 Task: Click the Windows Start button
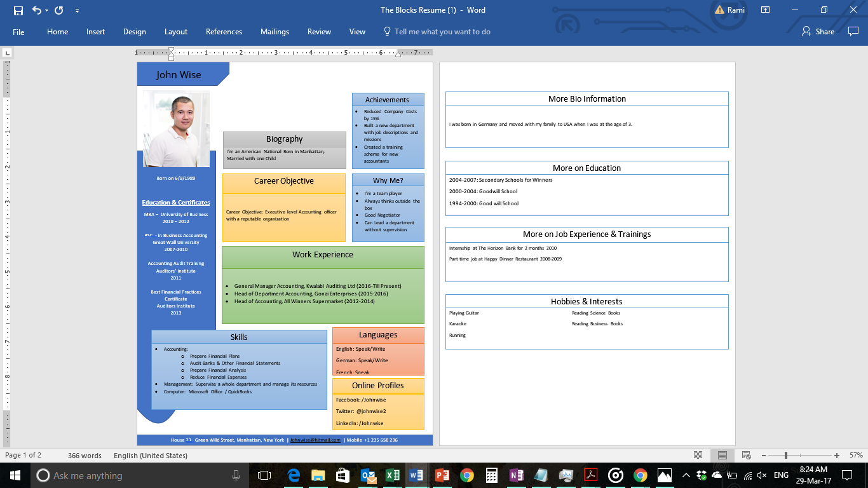point(15,475)
